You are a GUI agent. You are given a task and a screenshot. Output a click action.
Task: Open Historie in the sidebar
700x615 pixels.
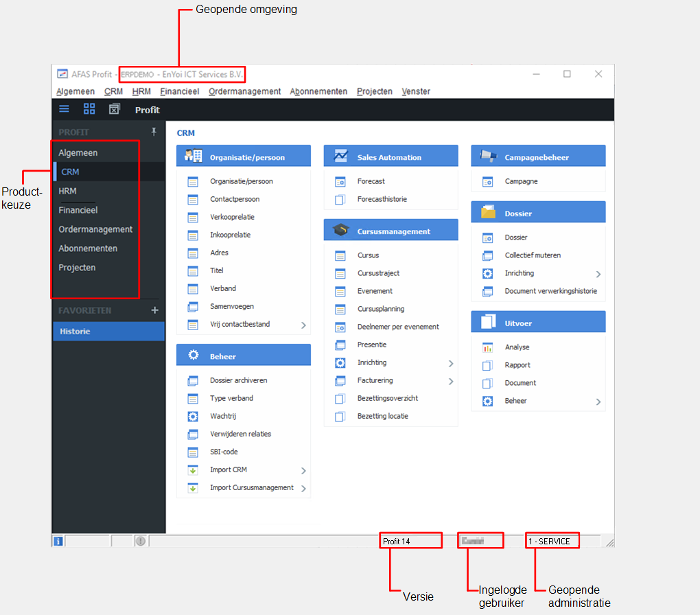click(109, 332)
